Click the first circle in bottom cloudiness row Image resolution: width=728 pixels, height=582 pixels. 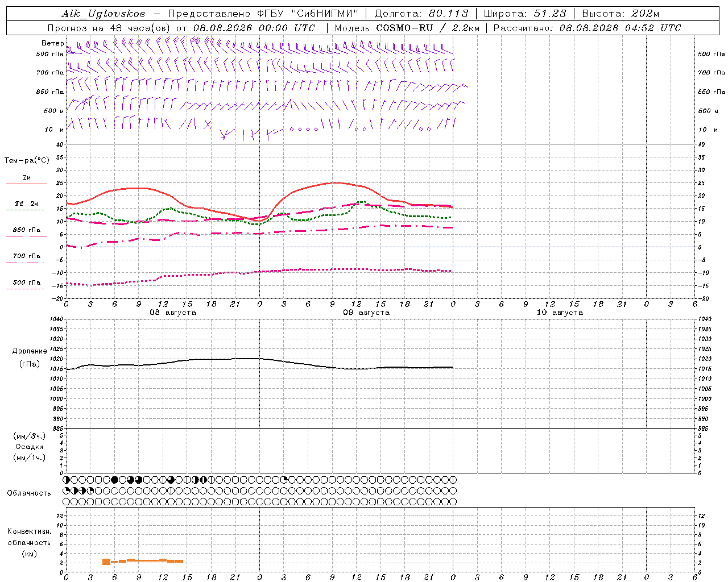point(66,502)
